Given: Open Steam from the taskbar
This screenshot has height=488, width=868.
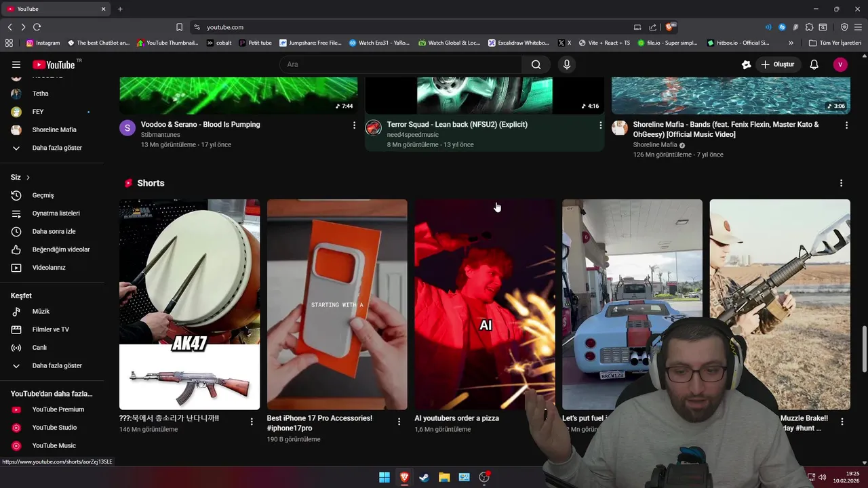Looking at the screenshot, I should click(x=424, y=477).
